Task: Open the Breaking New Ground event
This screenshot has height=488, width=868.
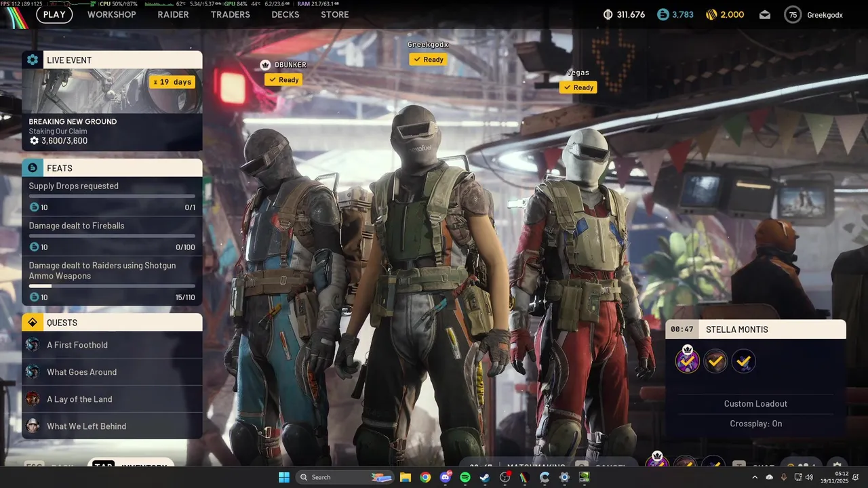Action: 73,121
